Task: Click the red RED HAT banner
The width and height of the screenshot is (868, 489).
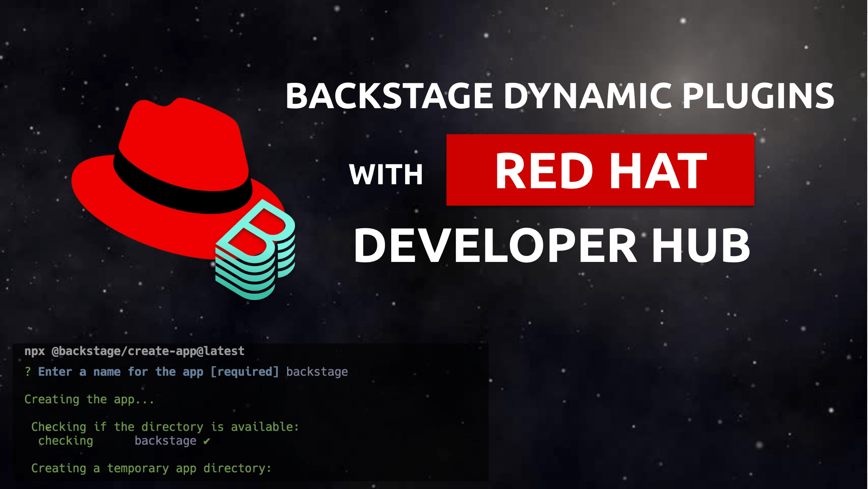Action: click(600, 170)
